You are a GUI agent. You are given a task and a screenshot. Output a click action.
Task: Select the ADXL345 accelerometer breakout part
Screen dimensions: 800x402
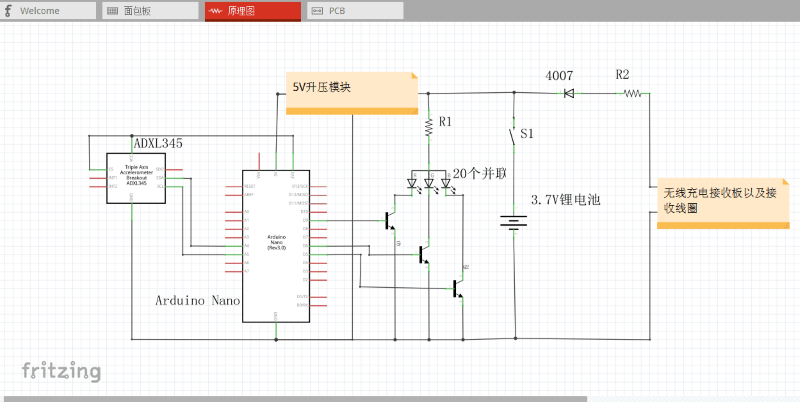(135, 178)
